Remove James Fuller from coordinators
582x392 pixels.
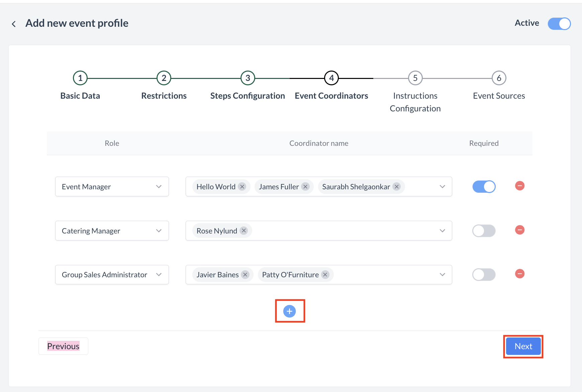coord(305,187)
